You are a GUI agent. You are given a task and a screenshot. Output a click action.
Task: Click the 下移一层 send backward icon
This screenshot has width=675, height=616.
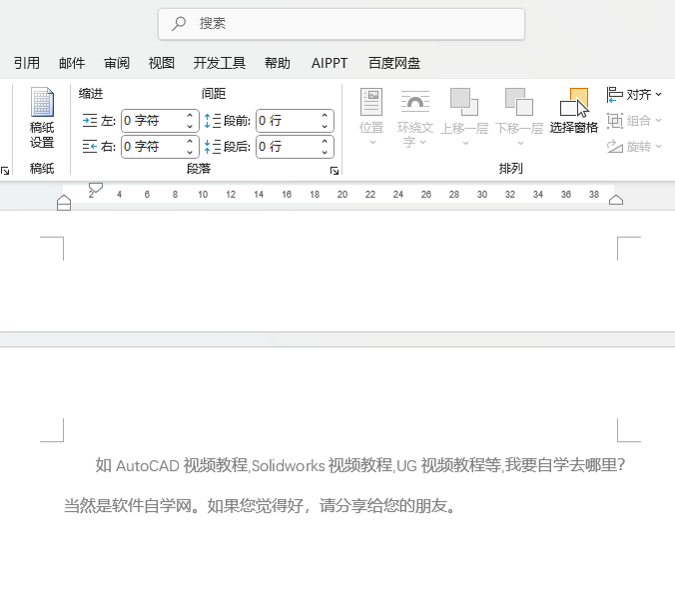[x=519, y=102]
